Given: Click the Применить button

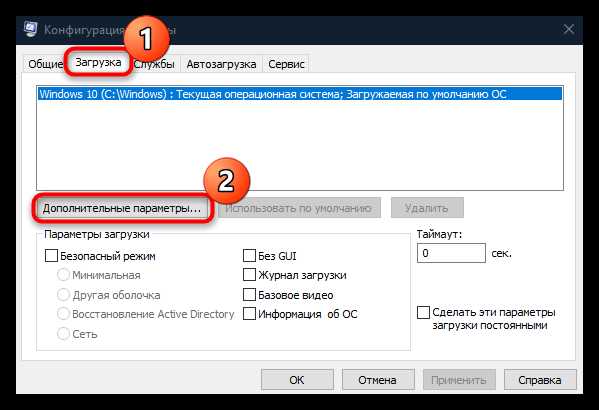Looking at the screenshot, I should (459, 380).
